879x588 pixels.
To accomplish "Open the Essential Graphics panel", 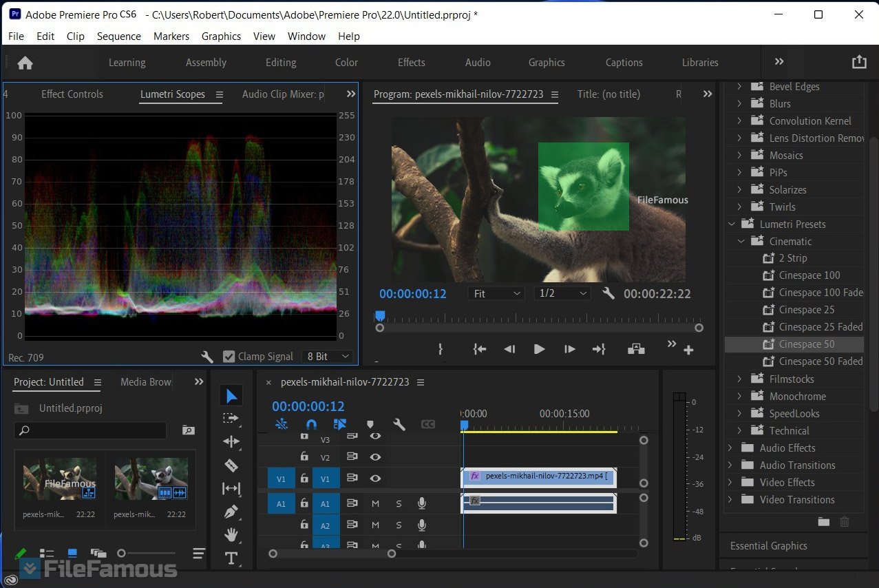I will pos(768,546).
